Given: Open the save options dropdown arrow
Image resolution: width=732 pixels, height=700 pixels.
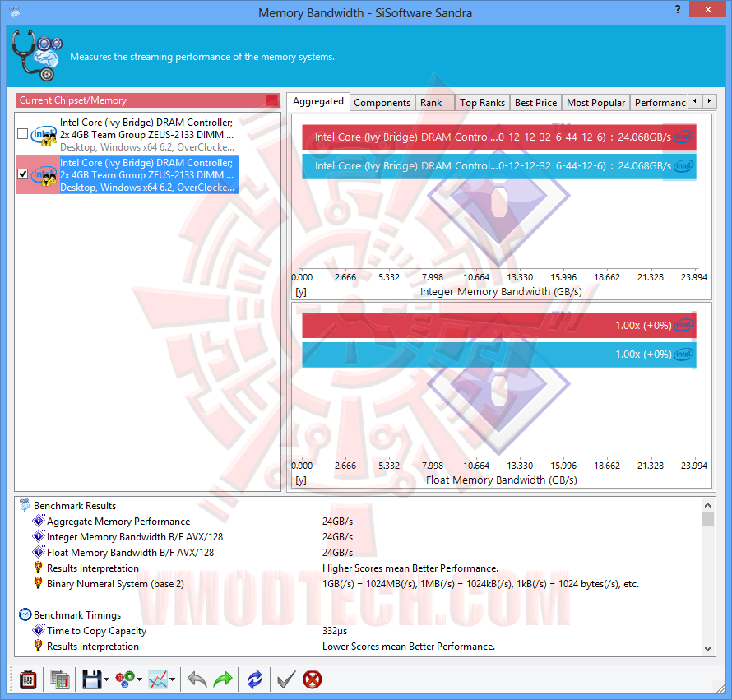Looking at the screenshot, I should click(106, 680).
